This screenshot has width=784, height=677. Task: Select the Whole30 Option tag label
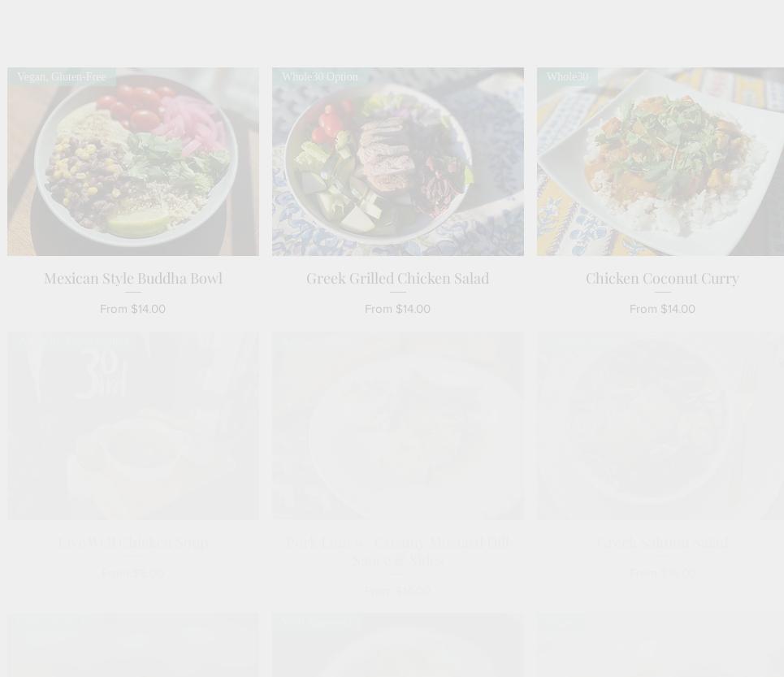[320, 76]
